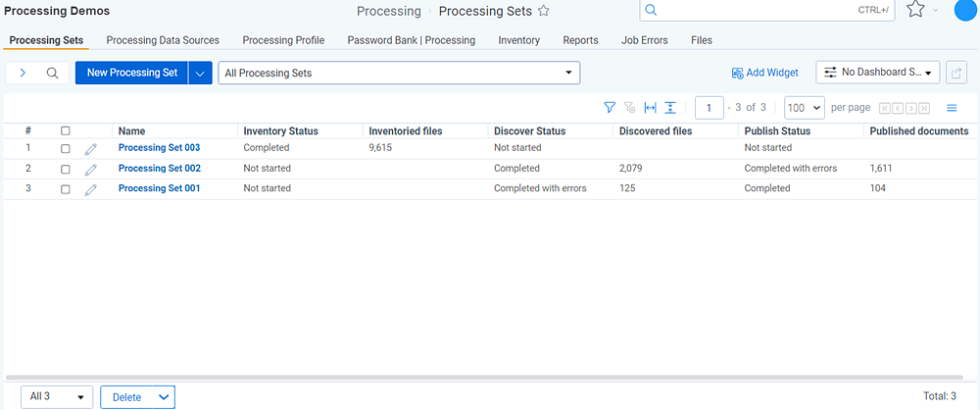Click the horizontal scrollbar below the table

pos(484,378)
